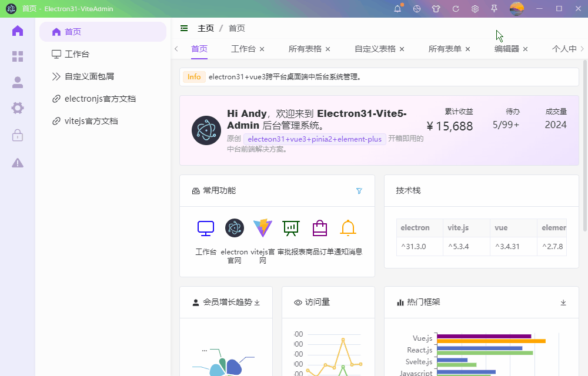Toggle the pin window icon
The height and width of the screenshot is (376, 588).
click(495, 9)
